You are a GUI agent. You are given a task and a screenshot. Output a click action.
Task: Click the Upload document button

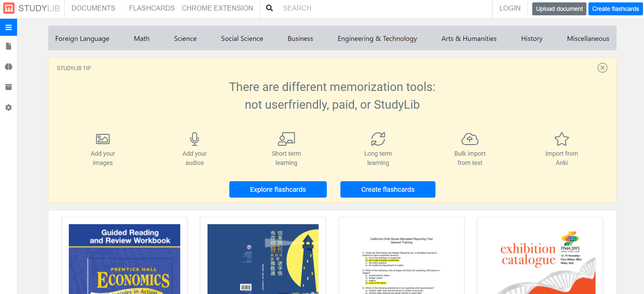click(x=559, y=9)
